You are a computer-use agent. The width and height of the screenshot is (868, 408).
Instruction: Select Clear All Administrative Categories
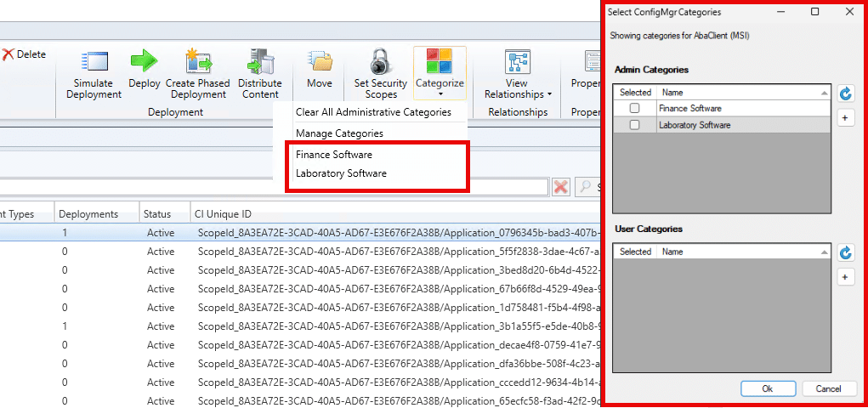[x=372, y=111]
